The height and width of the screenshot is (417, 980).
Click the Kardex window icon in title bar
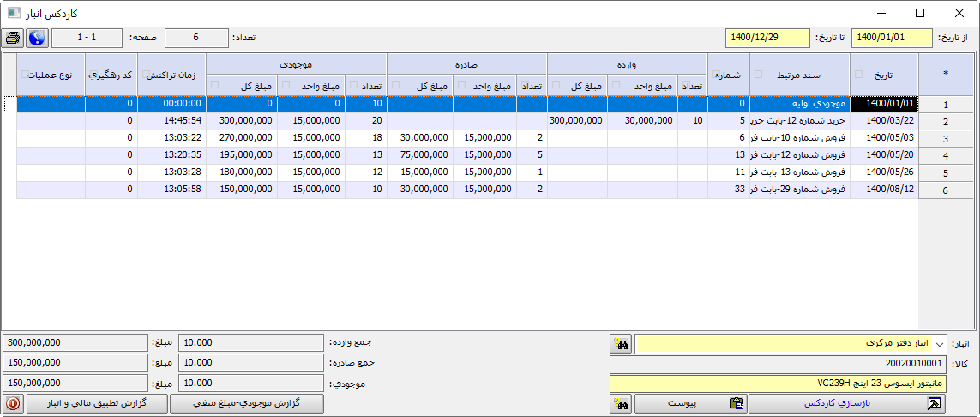(x=15, y=14)
